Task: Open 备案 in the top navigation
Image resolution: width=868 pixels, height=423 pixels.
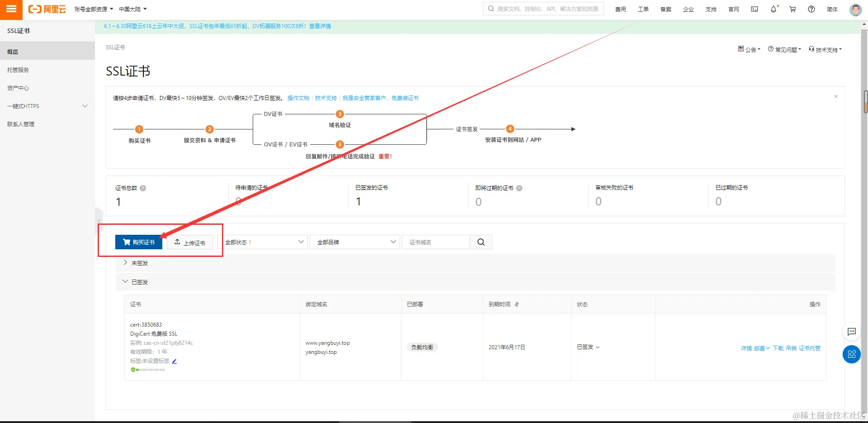Action: pyautogui.click(x=666, y=9)
